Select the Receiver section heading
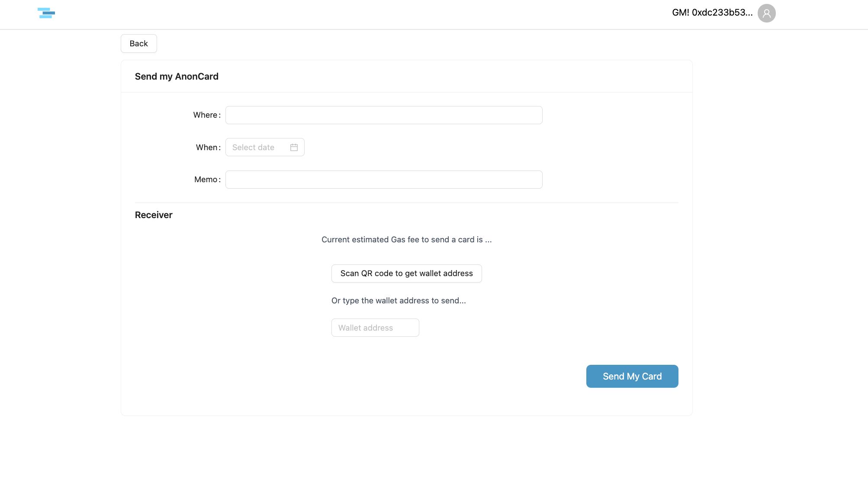868x502 pixels. click(154, 215)
